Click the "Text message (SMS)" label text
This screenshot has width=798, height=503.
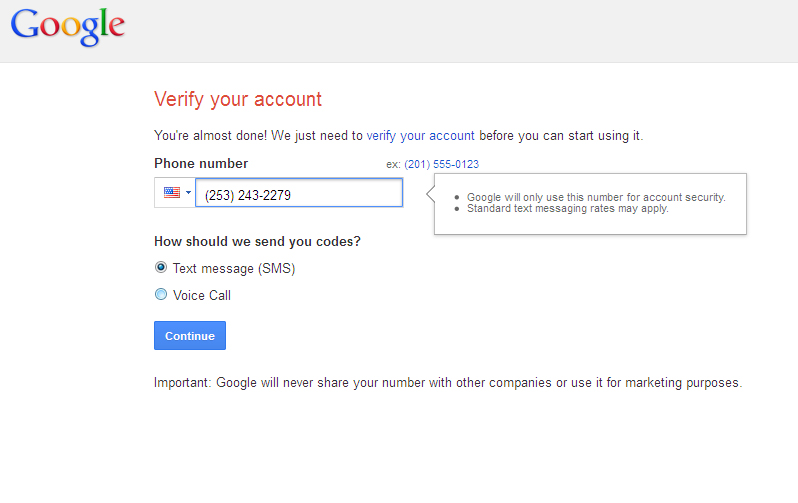[x=233, y=268]
